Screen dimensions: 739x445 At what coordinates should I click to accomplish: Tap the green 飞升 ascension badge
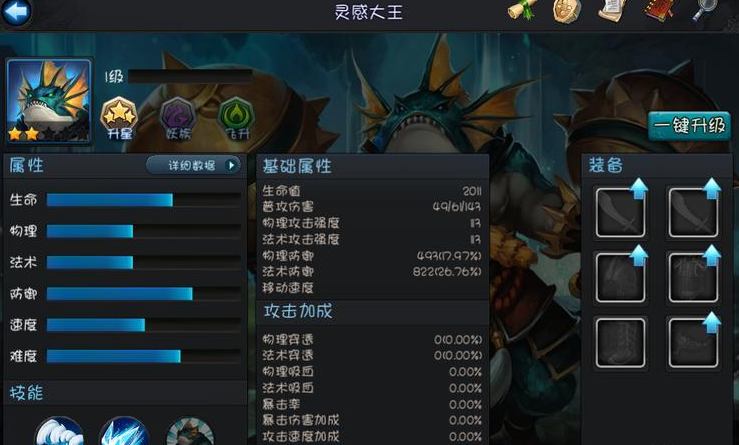(236, 118)
